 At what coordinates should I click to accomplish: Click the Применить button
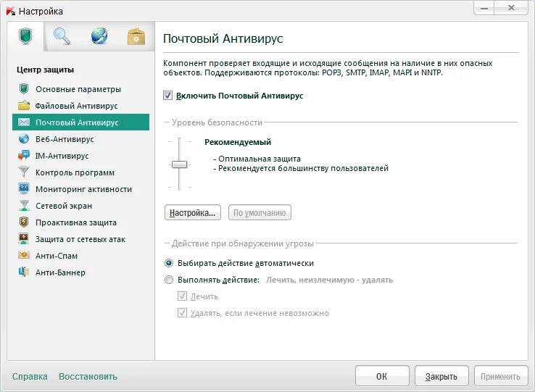pos(500,376)
